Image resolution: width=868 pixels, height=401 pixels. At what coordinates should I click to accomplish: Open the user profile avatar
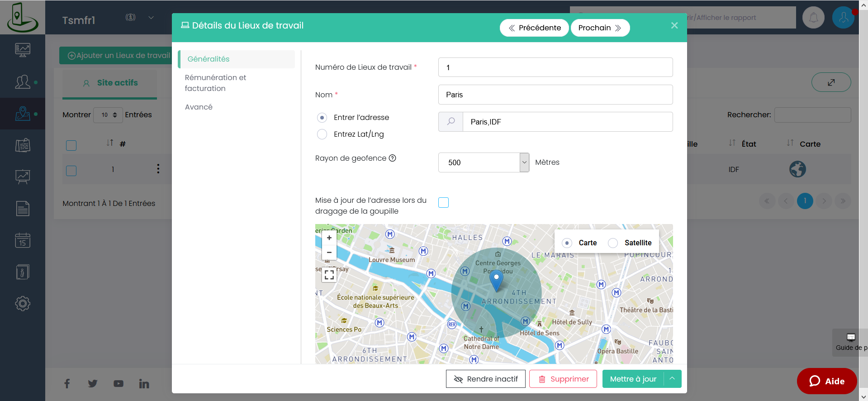point(843,18)
